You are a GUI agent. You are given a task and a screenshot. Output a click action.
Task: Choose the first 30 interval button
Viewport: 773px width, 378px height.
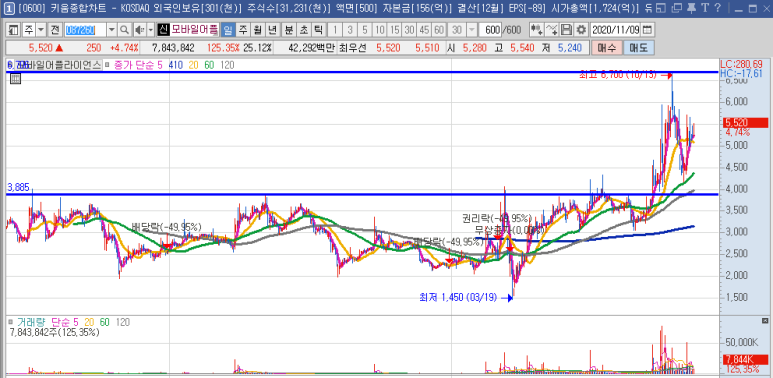pyautogui.click(x=409, y=30)
